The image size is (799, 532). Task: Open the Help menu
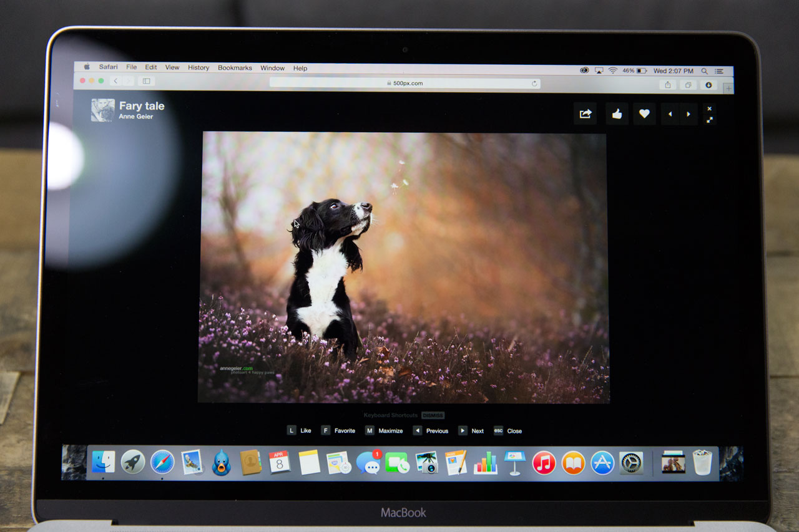(300, 69)
